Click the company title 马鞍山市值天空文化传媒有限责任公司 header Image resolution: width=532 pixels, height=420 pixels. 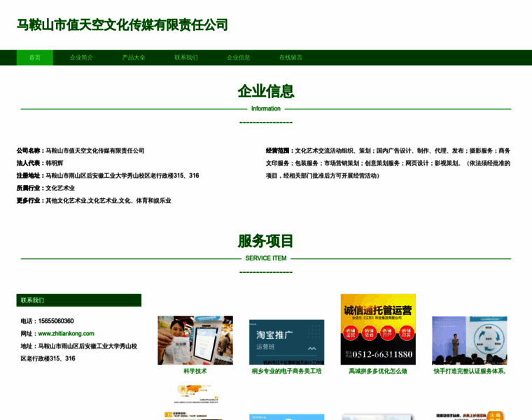122,25
